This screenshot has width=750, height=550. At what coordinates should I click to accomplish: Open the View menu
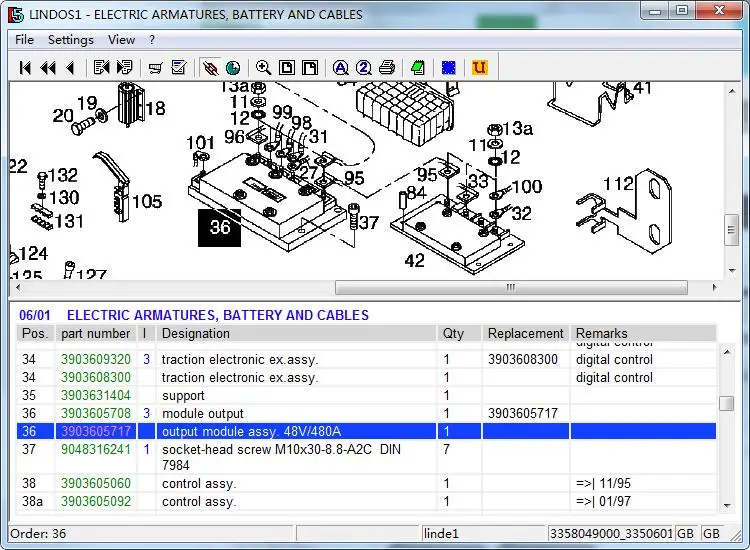[x=121, y=40]
